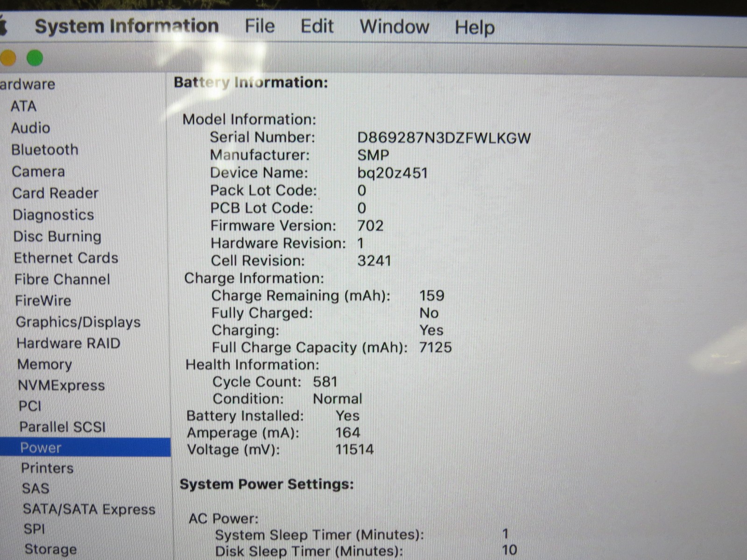Image resolution: width=747 pixels, height=560 pixels.
Task: Click the yellow minimize window button
Action: (x=8, y=58)
